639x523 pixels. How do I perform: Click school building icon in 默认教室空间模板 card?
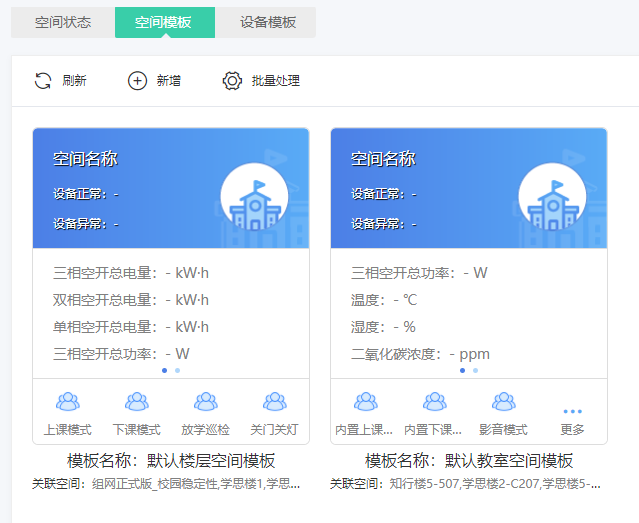553,197
